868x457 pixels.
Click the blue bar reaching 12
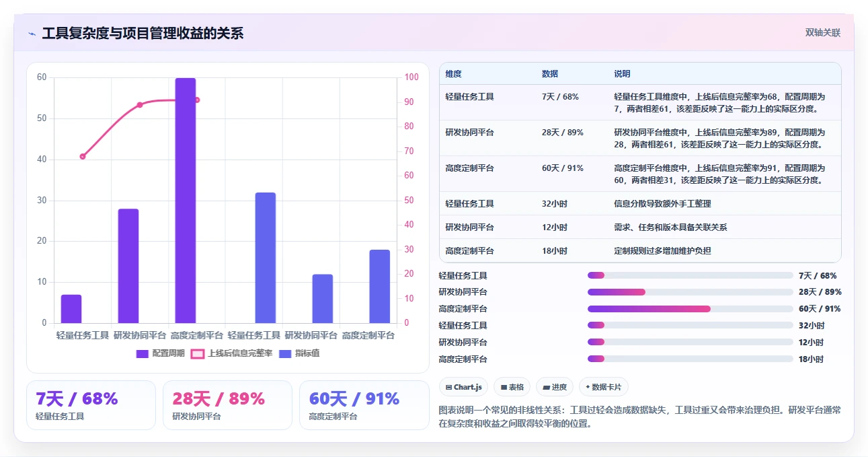(322, 299)
